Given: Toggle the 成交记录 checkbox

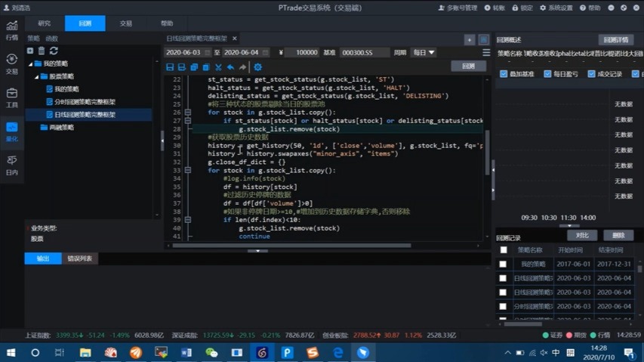Looking at the screenshot, I should [x=591, y=74].
